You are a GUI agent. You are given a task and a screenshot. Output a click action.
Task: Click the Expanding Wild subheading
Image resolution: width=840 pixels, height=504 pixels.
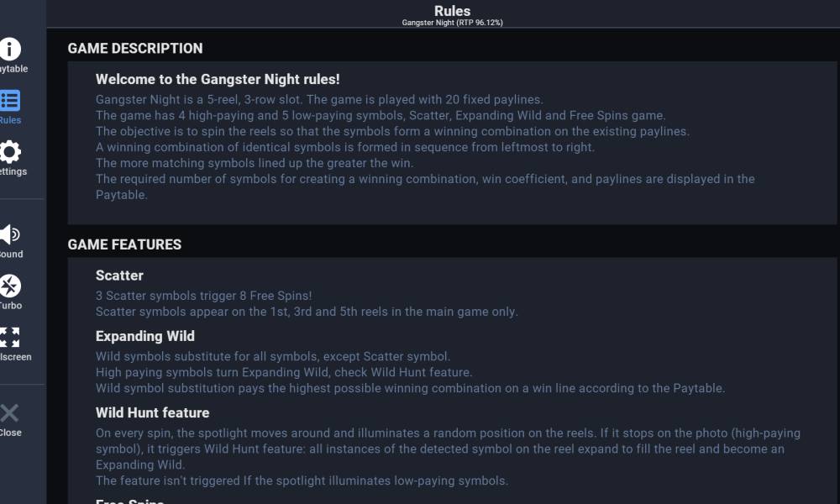click(145, 336)
